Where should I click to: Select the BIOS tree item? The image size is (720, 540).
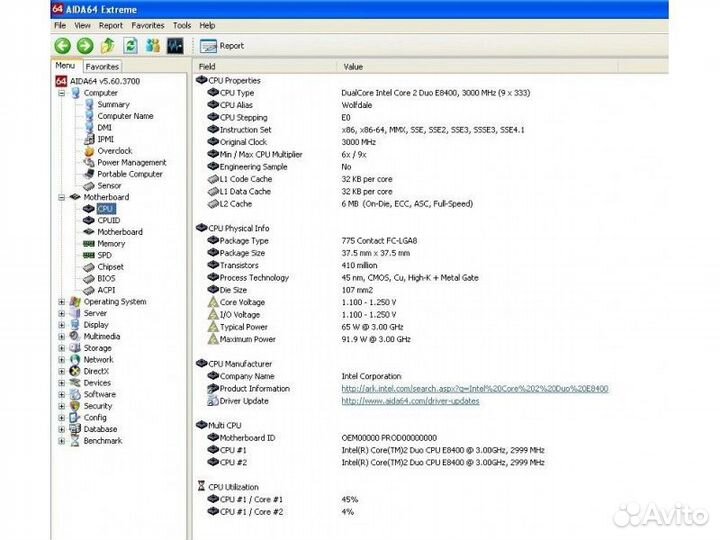pyautogui.click(x=106, y=279)
